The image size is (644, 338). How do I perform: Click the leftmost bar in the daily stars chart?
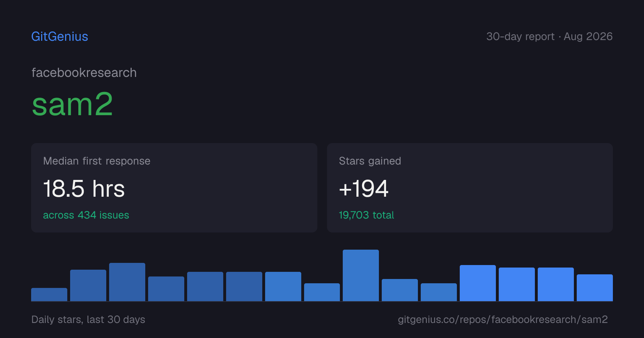[49, 294]
